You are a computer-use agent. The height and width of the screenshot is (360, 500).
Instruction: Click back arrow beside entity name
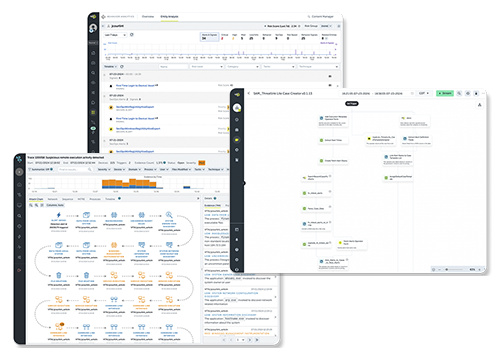click(x=104, y=26)
